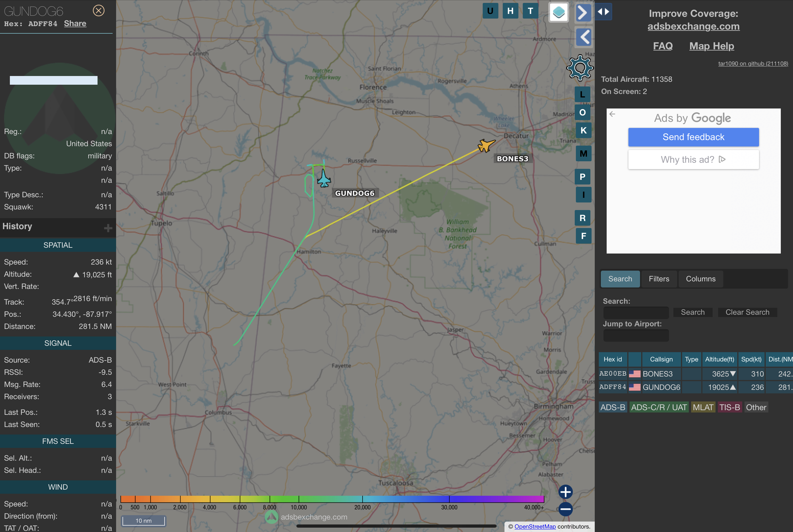793x532 pixels.
Task: Click the BONES3 callsign label on map
Action: [x=513, y=158]
